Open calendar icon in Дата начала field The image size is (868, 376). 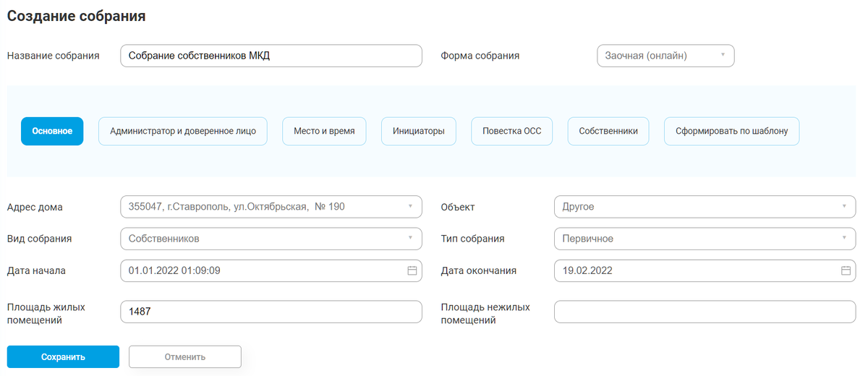pos(412,271)
